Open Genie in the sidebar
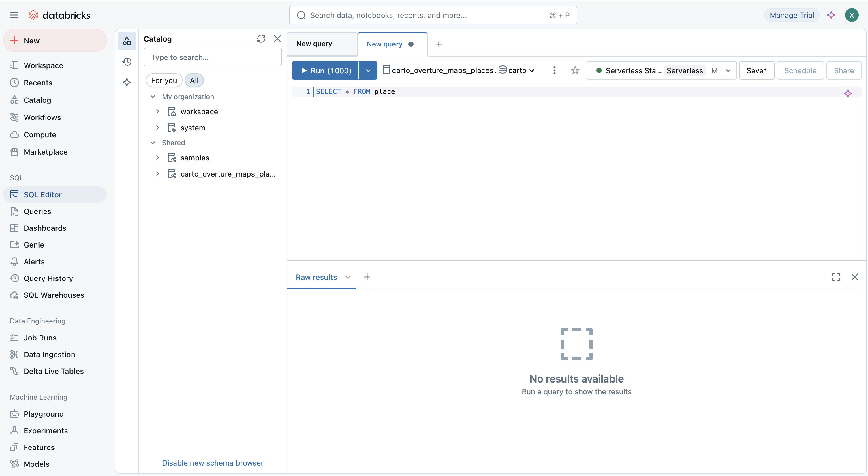Screen dimensions: 868x476 pos(55,245)
